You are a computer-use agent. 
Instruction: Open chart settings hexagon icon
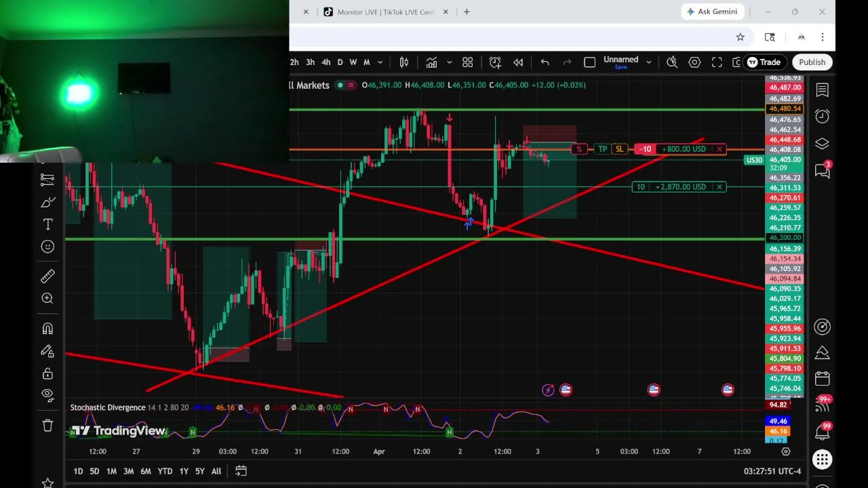(x=694, y=62)
